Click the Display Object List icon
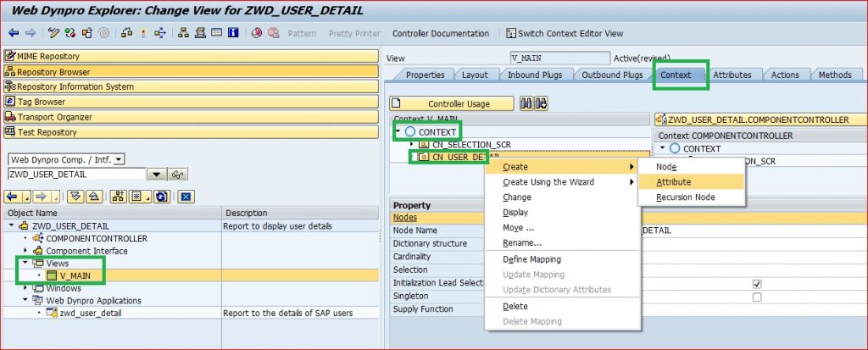 (183, 33)
